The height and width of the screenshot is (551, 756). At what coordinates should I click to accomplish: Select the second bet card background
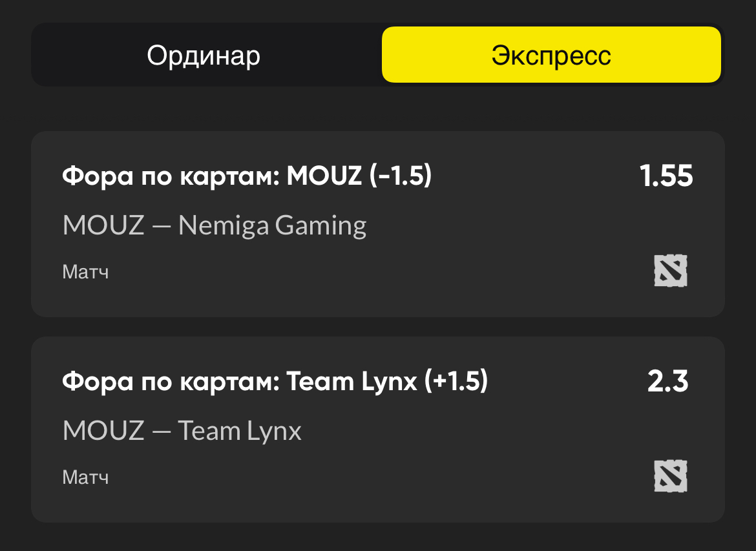point(378,430)
